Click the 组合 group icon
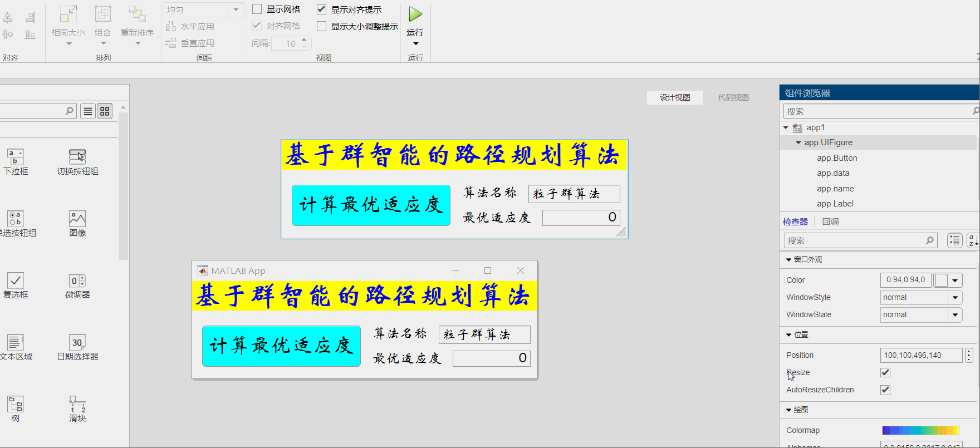This screenshot has height=448, width=980. pyautogui.click(x=103, y=14)
